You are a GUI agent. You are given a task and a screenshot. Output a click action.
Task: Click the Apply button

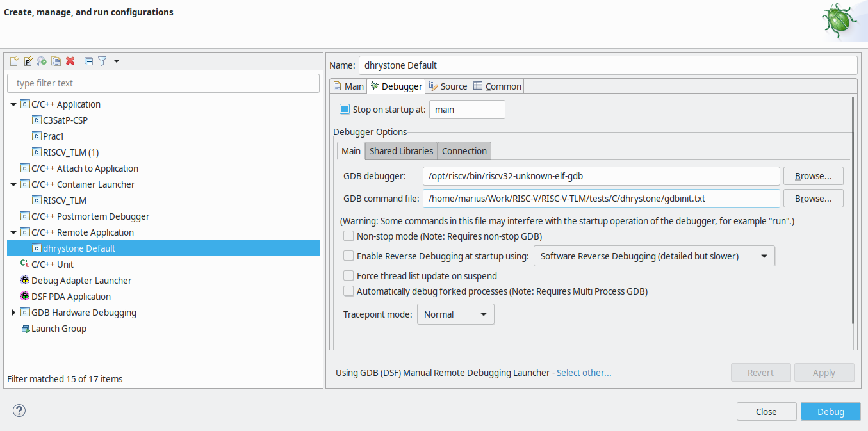824,373
